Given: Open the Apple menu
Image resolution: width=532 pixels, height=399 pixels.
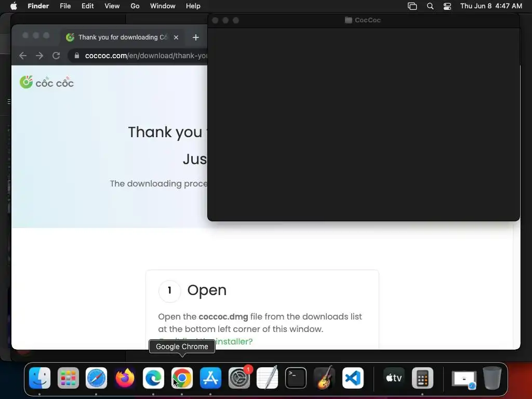Looking at the screenshot, I should [14, 6].
